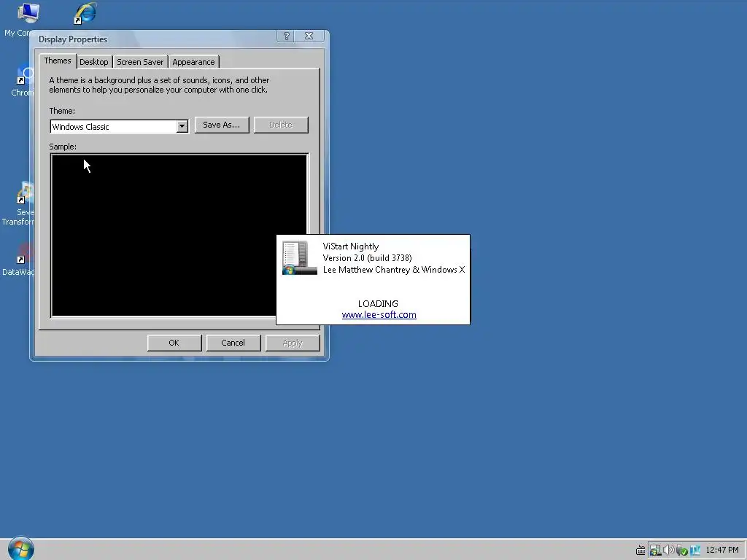Click the grayed-out Apply button

(292, 343)
